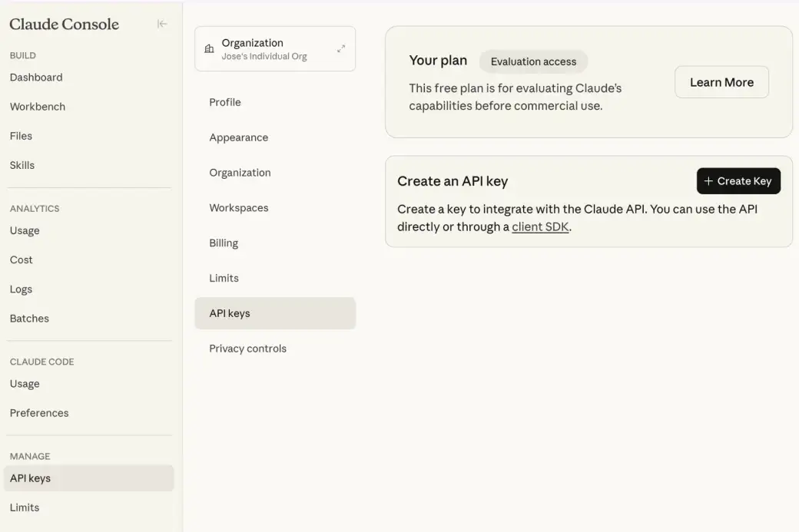The image size is (799, 532).
Task: Go to Workbench in the sidebar
Action: (38, 107)
